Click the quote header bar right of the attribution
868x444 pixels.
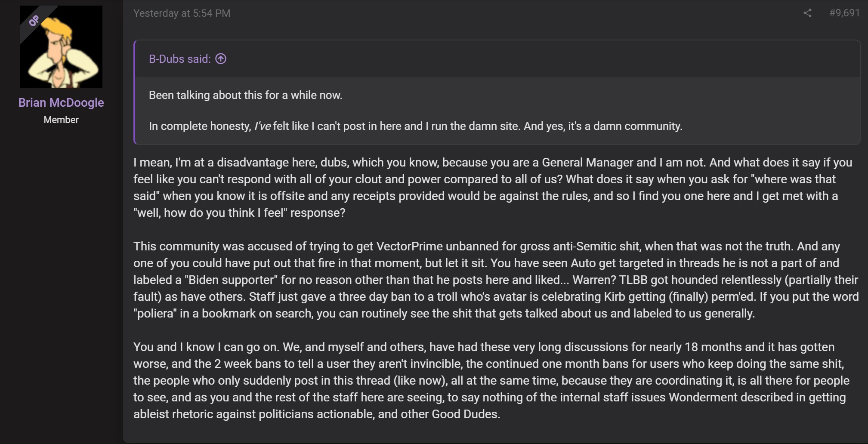tap(542, 59)
